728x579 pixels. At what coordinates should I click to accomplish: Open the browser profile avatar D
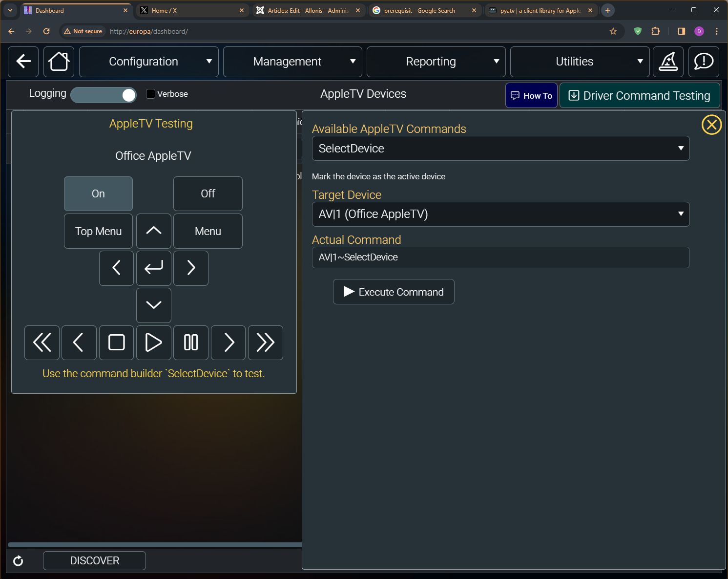click(699, 31)
